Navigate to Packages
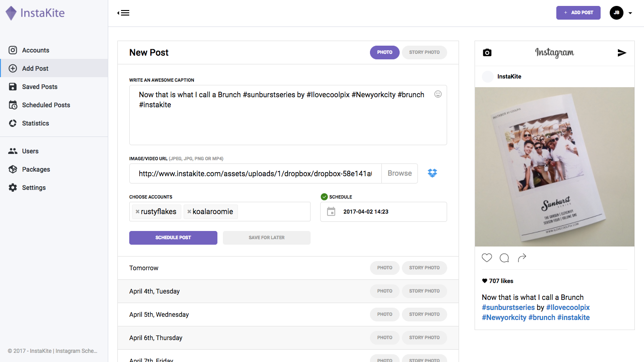The height and width of the screenshot is (362, 644). tap(54, 169)
